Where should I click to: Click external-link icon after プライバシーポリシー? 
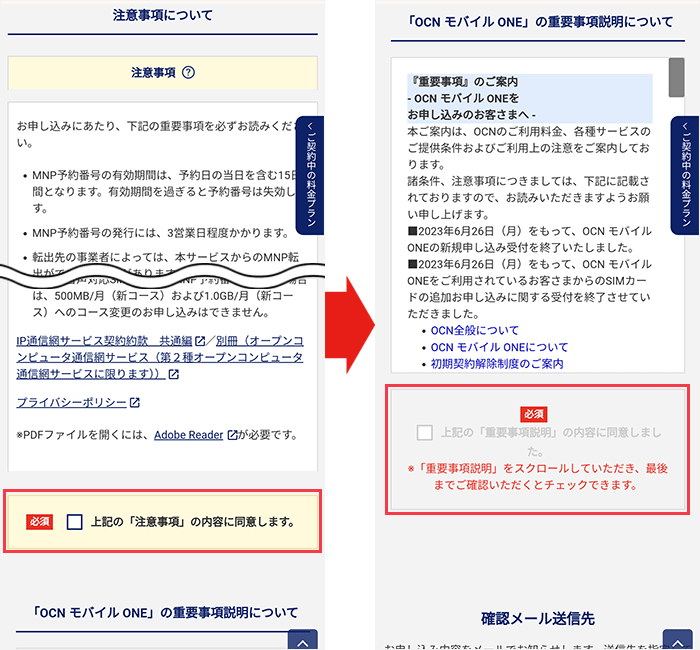tap(134, 403)
